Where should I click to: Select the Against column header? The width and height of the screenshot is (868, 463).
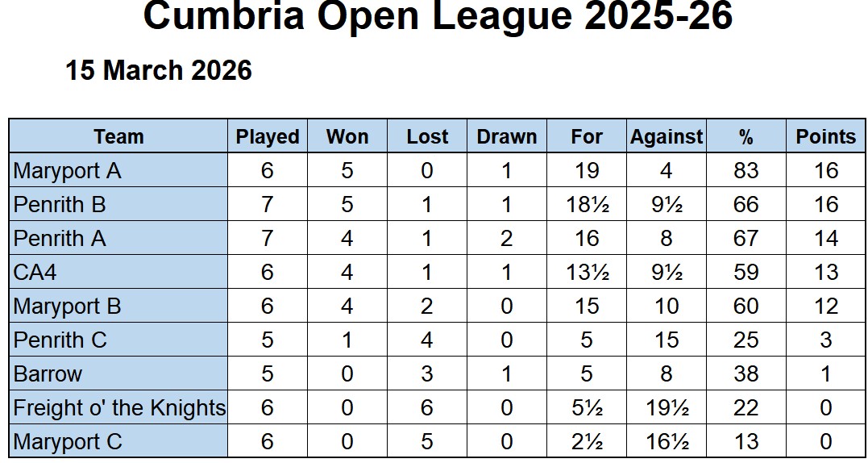click(x=666, y=136)
